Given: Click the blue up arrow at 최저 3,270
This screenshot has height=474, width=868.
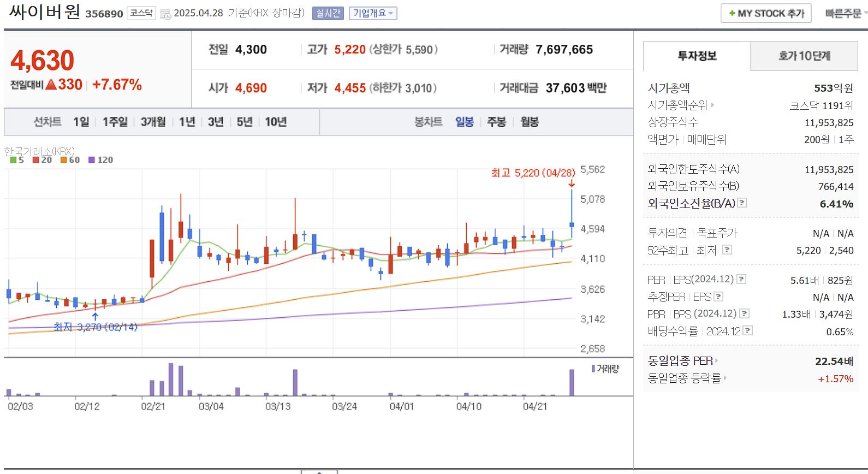Looking at the screenshot, I should pos(95,316).
